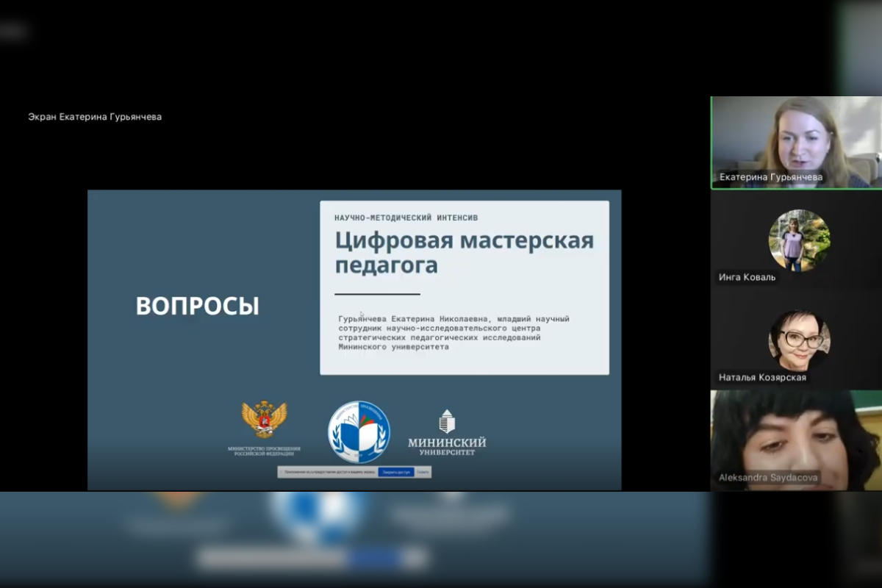Image resolution: width=882 pixels, height=588 pixels.
Task: Click the 'Экран Екатерина Гурьянчева' label
Action: pyautogui.click(x=95, y=116)
